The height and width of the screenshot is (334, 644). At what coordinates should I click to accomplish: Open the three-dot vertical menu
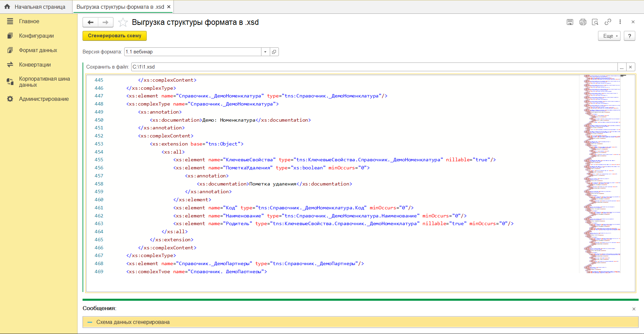[620, 22]
